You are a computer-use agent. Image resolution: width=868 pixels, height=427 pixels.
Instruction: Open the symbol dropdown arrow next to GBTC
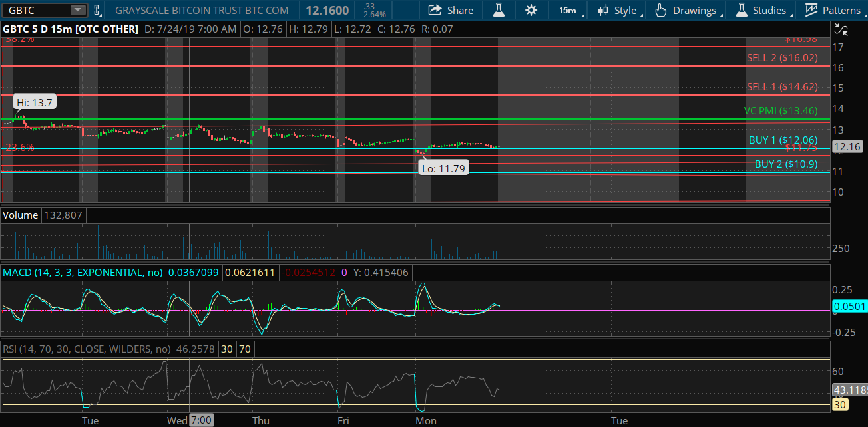point(79,10)
